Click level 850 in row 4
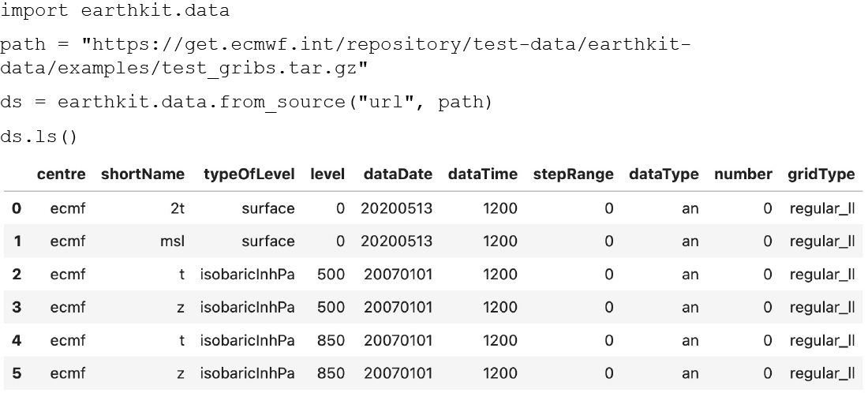 (x=331, y=340)
